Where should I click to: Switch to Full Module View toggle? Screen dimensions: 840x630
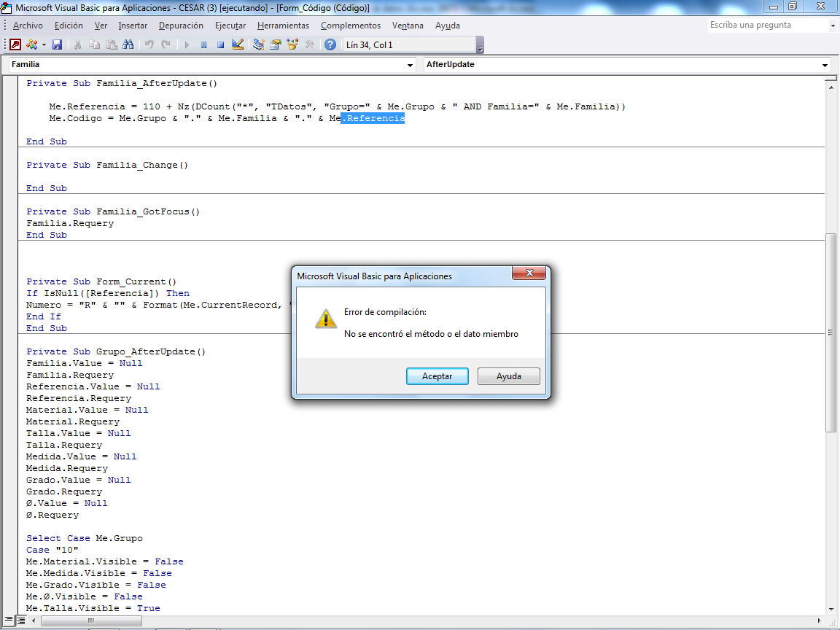point(20,621)
